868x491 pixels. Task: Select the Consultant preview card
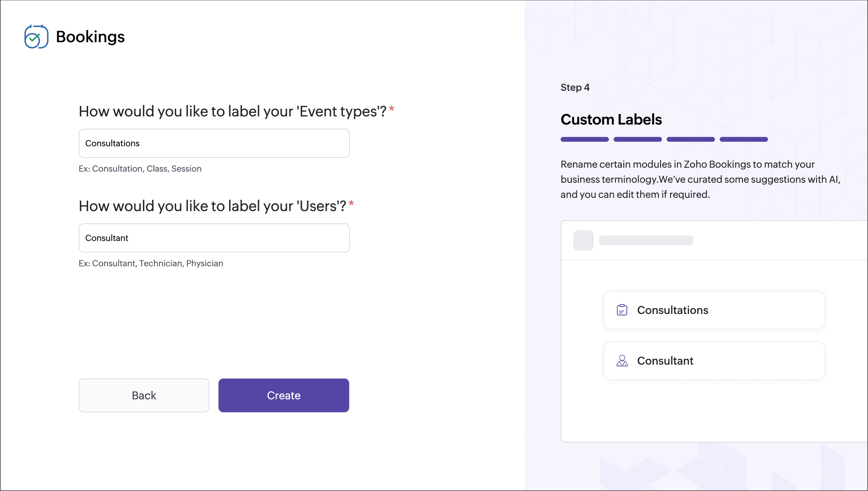(714, 360)
